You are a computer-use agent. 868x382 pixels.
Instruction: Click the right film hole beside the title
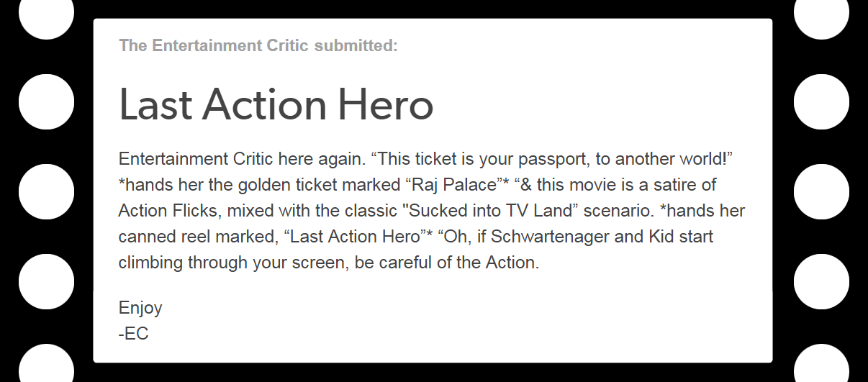click(821, 101)
